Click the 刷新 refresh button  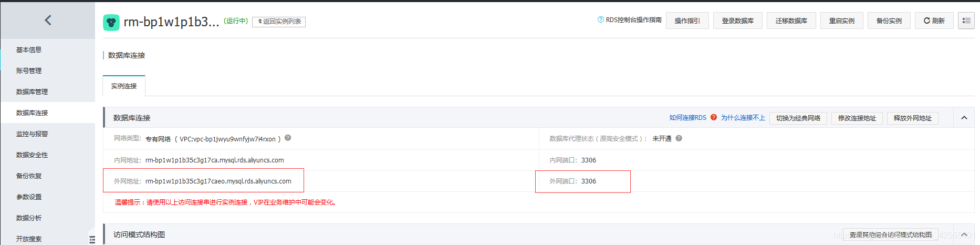pyautogui.click(x=934, y=21)
